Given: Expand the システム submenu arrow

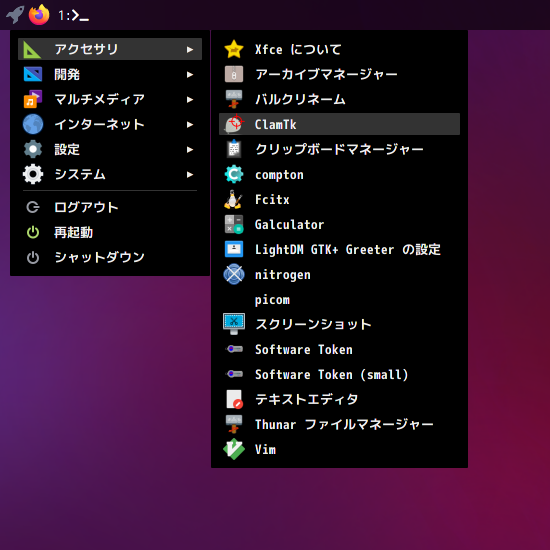Looking at the screenshot, I should pyautogui.click(x=190, y=174).
